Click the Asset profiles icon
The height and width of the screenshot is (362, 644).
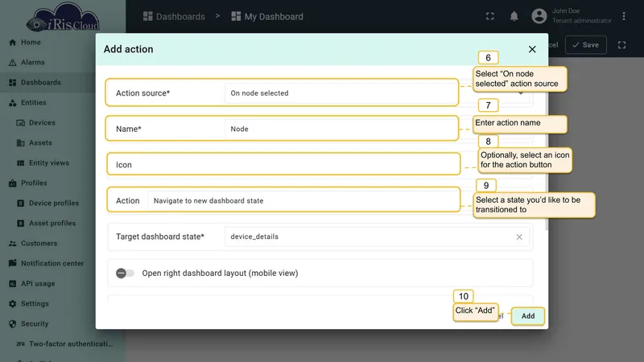click(21, 224)
